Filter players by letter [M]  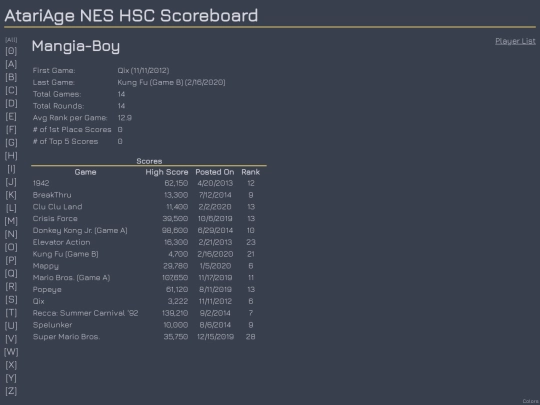[11, 221]
